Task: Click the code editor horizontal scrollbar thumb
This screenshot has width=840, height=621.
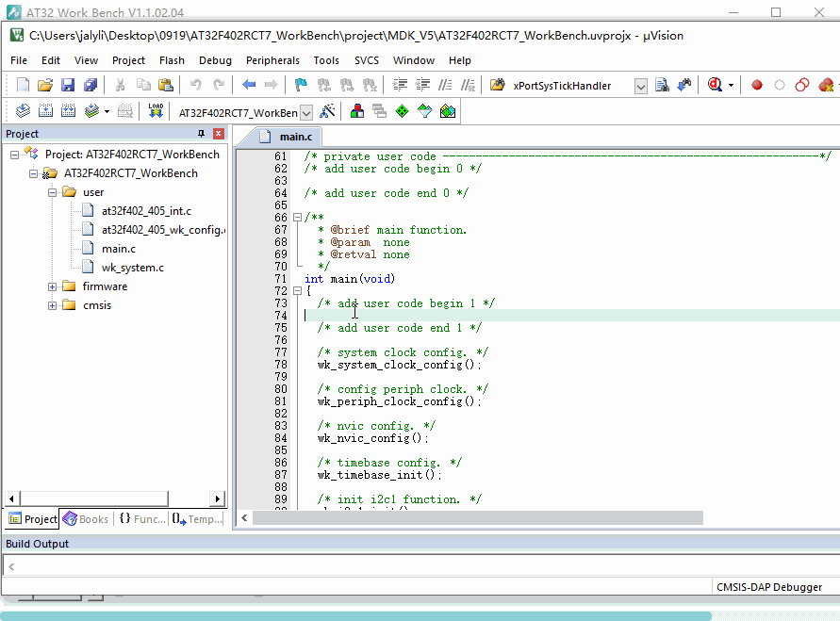Action: coord(478,517)
